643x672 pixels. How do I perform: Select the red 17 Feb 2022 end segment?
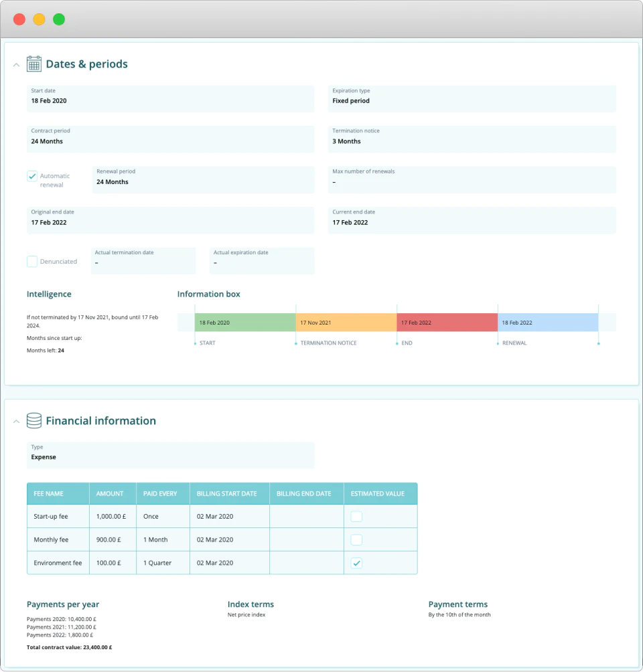(447, 323)
